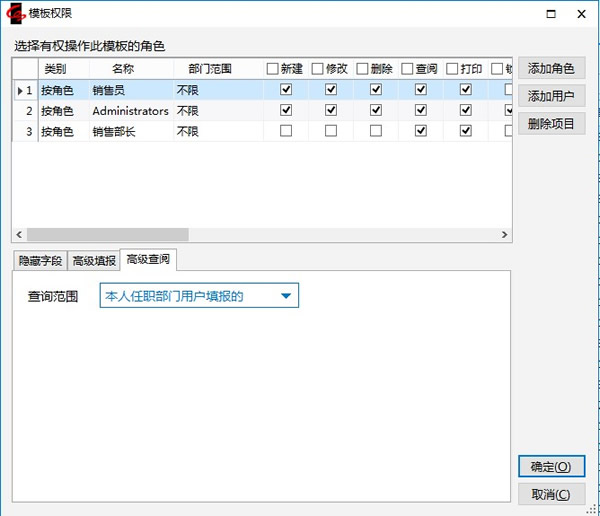
Task: Select the Administrators role row
Action: (x=130, y=110)
